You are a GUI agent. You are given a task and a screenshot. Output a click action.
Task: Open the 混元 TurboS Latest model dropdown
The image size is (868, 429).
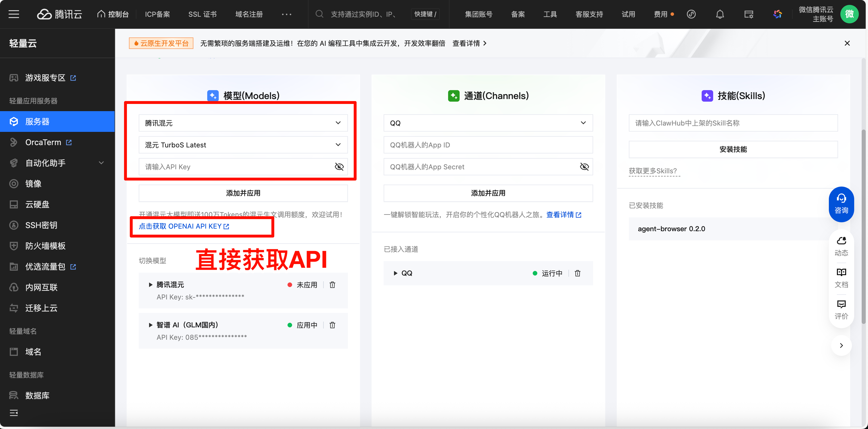tap(243, 145)
